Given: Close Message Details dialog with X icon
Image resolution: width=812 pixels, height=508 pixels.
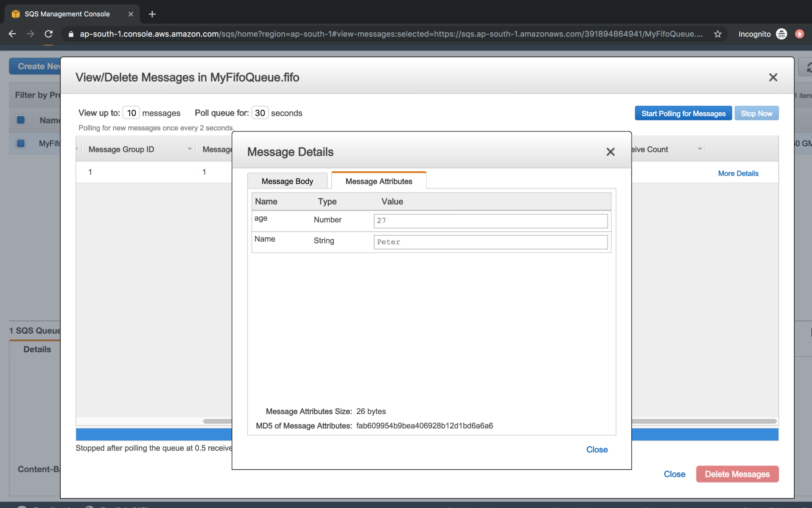Looking at the screenshot, I should coord(610,152).
